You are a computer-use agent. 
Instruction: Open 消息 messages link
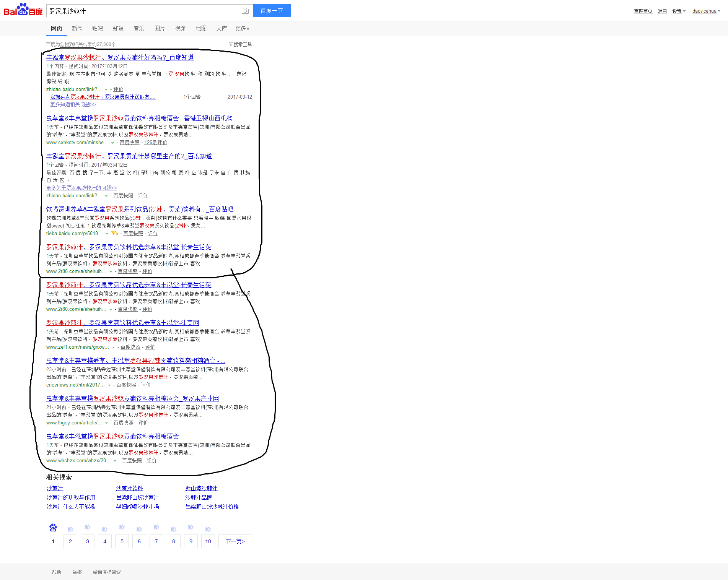[x=662, y=11]
